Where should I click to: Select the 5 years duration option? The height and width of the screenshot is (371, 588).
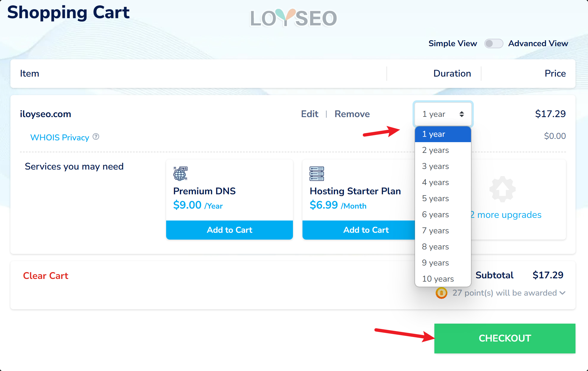[x=435, y=198]
